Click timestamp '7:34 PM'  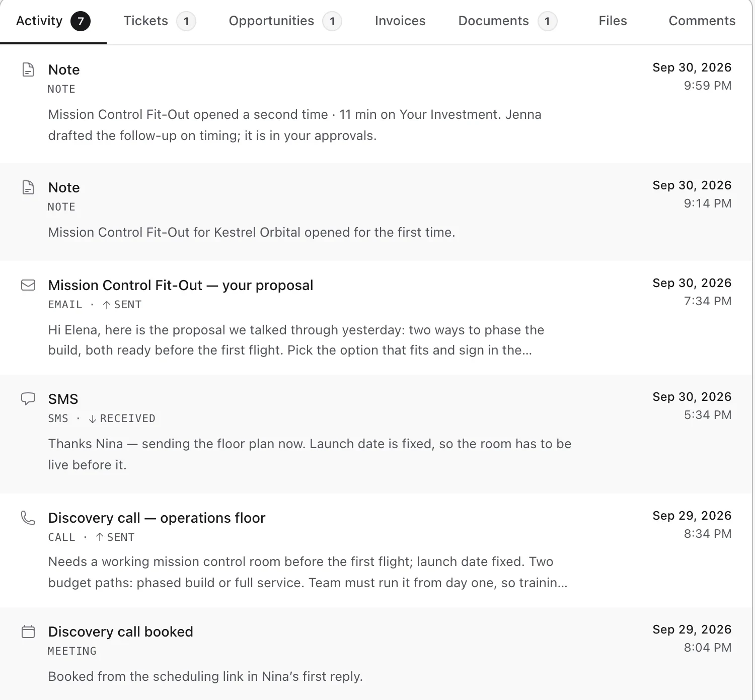[x=707, y=301]
